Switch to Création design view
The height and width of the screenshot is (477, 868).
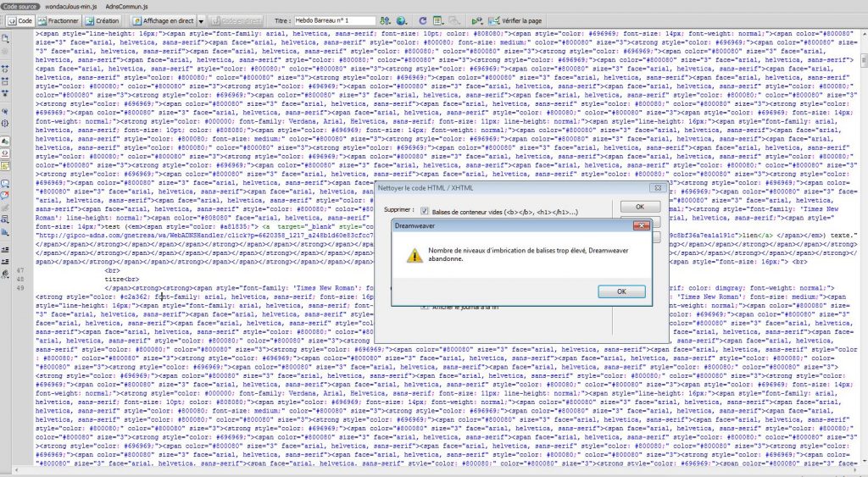[101, 19]
